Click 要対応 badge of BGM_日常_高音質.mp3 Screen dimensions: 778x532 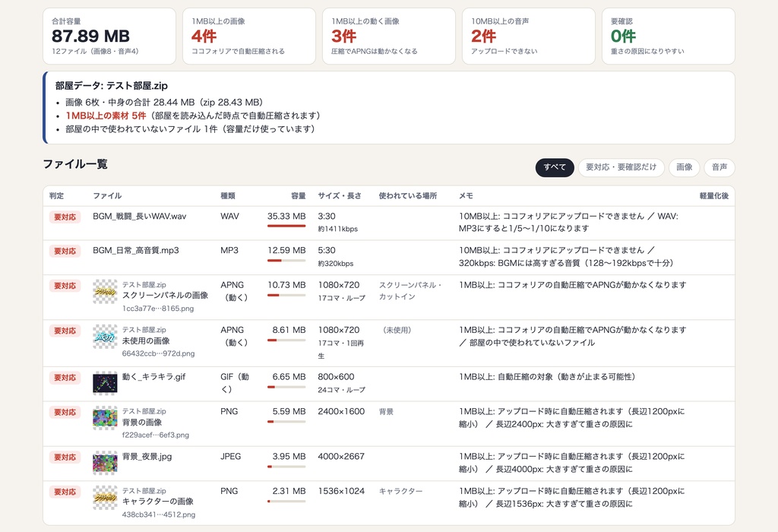click(65, 251)
